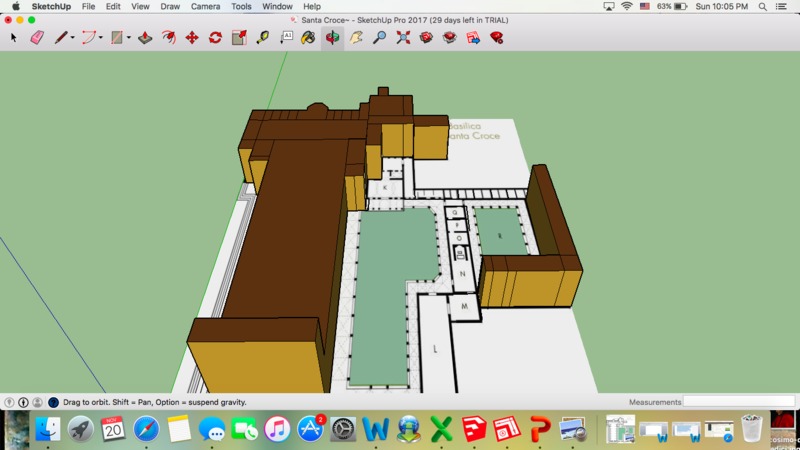Click the Measurements input box
The width and height of the screenshot is (800, 450).
[739, 402]
